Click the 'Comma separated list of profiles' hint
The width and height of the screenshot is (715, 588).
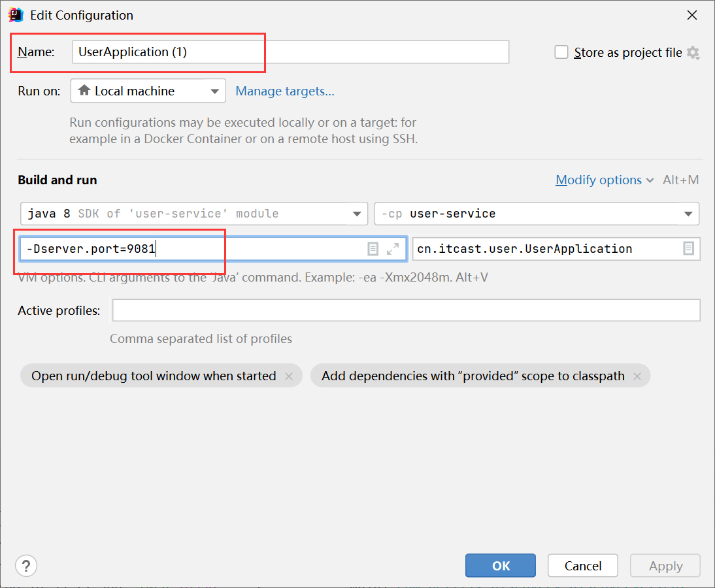201,338
